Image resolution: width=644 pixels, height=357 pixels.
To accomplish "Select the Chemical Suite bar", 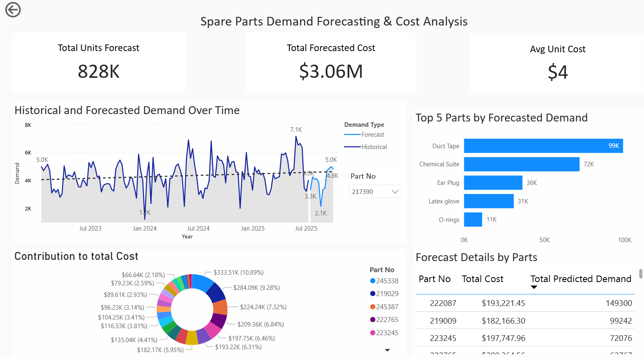I will click(x=521, y=164).
